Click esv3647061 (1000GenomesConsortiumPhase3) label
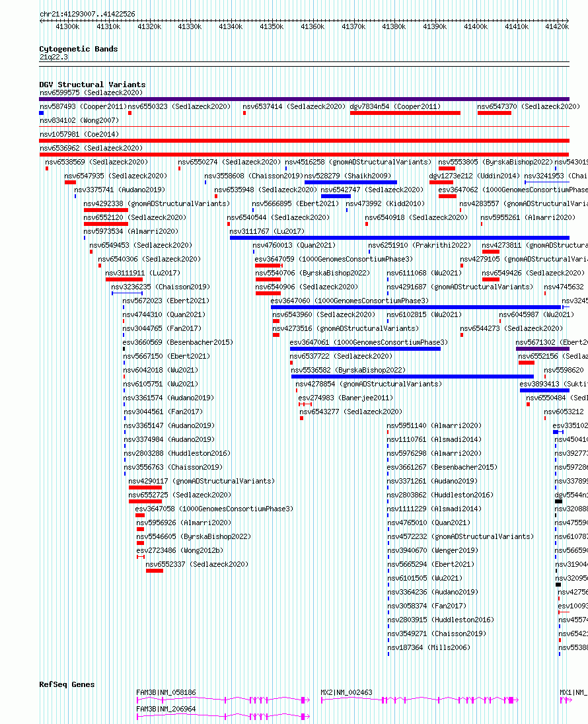Image resolution: width=588 pixels, height=724 pixels. tap(369, 342)
